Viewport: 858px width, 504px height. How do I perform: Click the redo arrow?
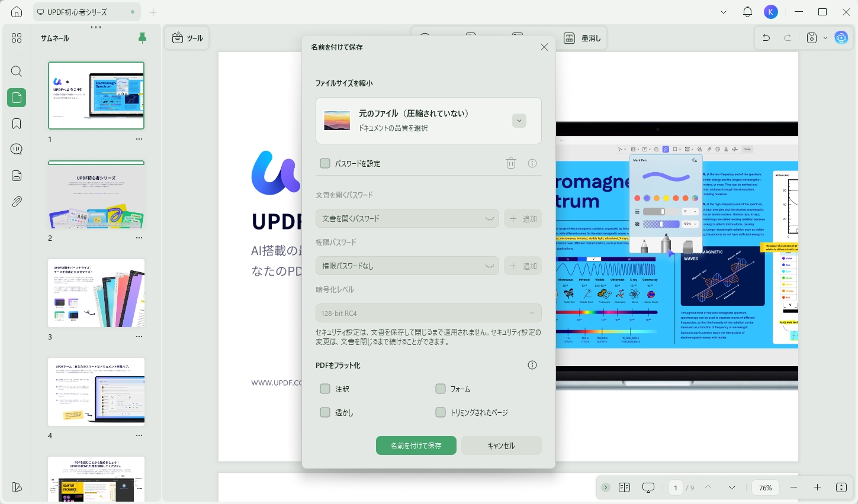tap(788, 38)
